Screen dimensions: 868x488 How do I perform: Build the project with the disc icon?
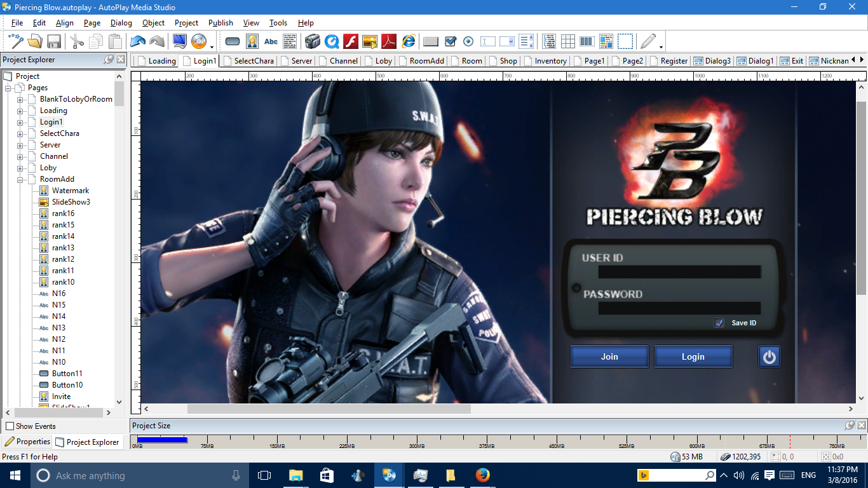click(x=199, y=42)
